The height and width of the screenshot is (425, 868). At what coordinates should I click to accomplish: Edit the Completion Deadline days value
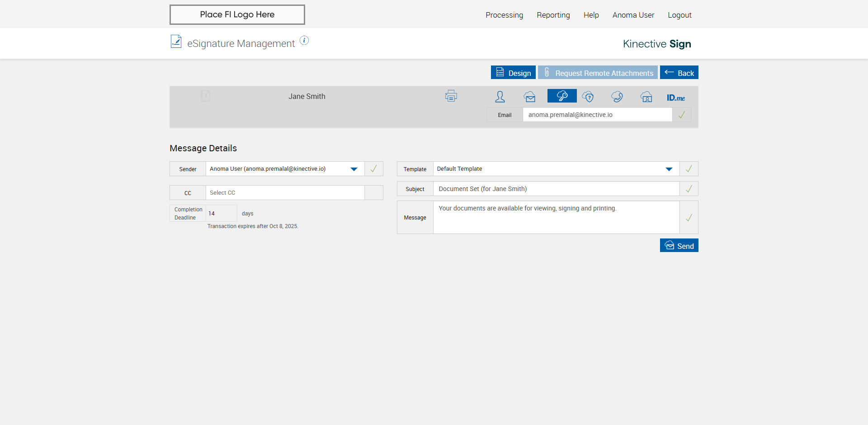222,213
